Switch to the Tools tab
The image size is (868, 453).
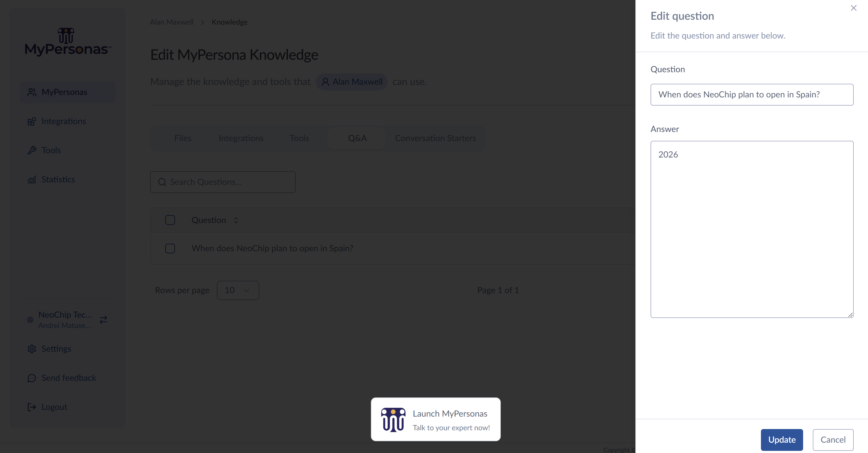[299, 138]
